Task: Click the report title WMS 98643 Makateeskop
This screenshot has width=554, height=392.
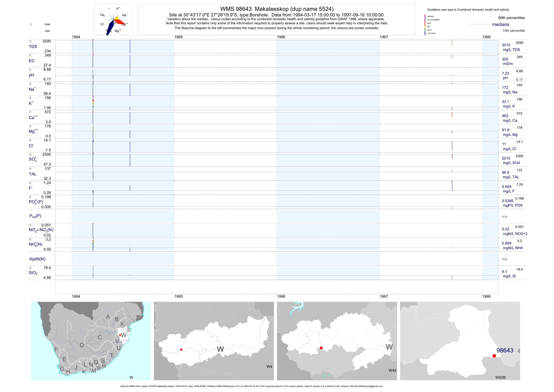Action: [277, 9]
